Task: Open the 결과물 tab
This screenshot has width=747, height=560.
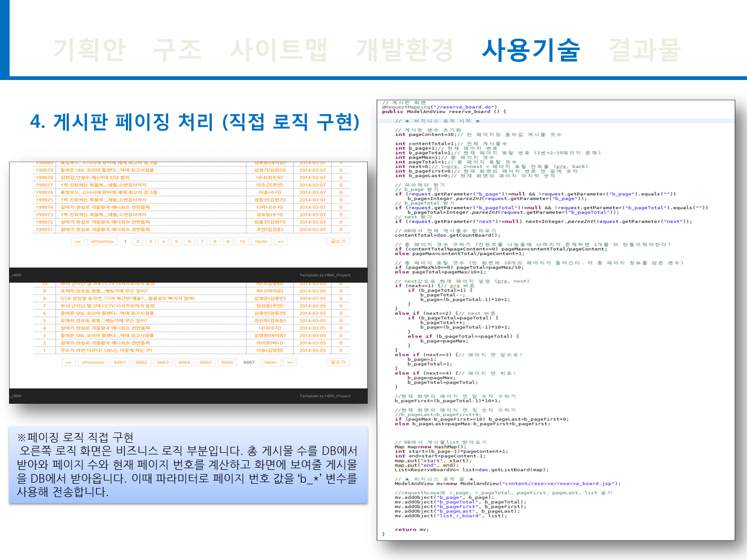Action: click(x=644, y=50)
